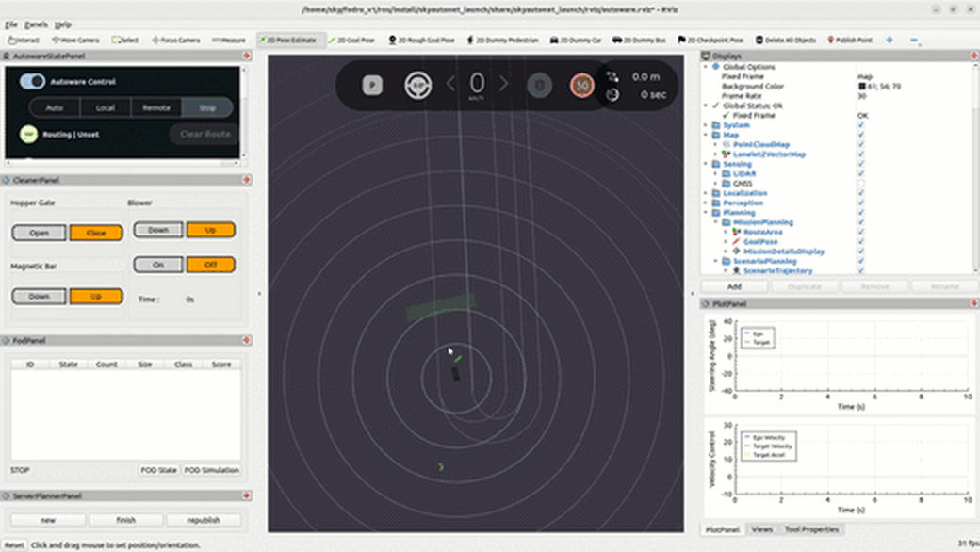Viewport: 980px width, 552px height.
Task: Expand the Perception folder
Action: (x=706, y=203)
